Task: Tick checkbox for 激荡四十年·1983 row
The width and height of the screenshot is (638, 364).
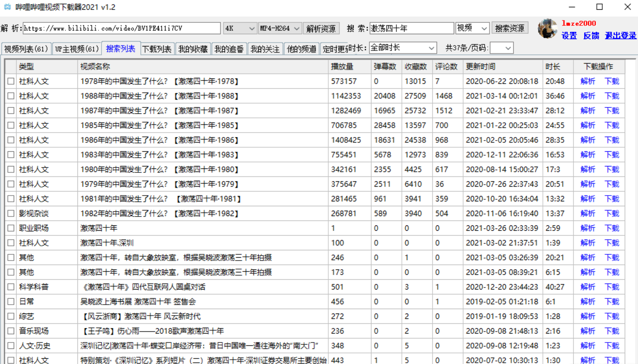Action: (x=11, y=155)
